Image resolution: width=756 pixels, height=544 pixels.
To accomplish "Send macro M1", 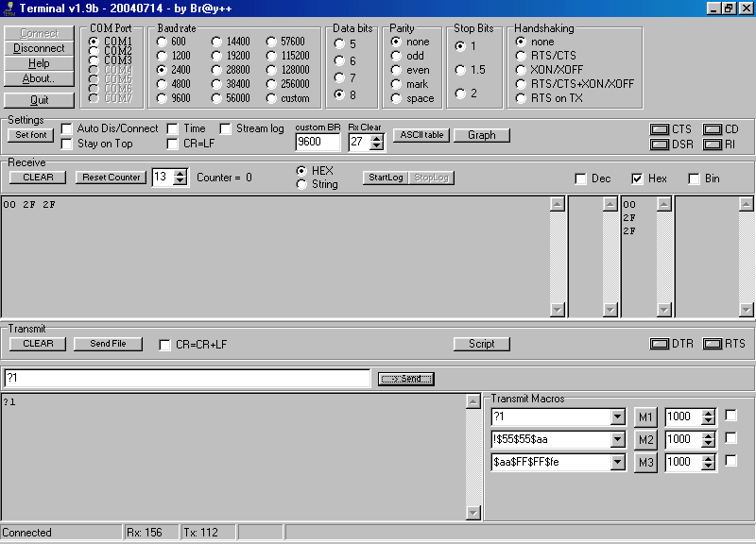I will point(645,417).
